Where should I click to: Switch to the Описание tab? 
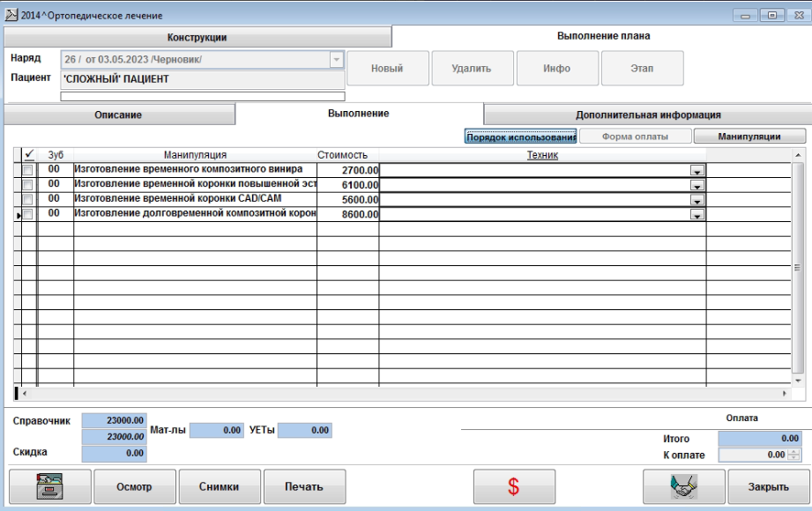tap(118, 115)
